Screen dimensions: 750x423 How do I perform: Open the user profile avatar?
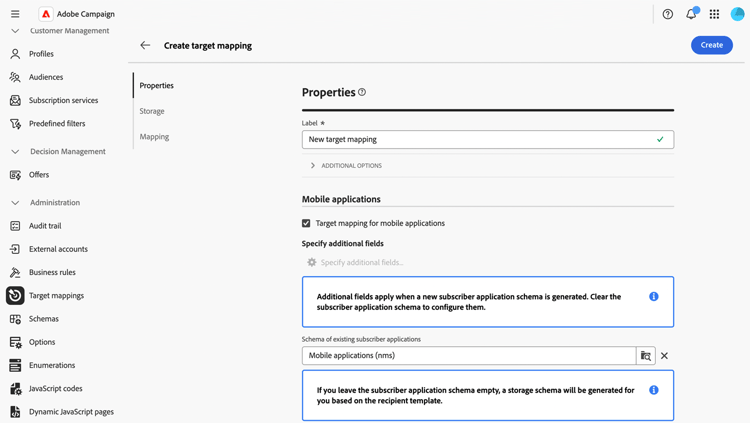click(x=738, y=14)
